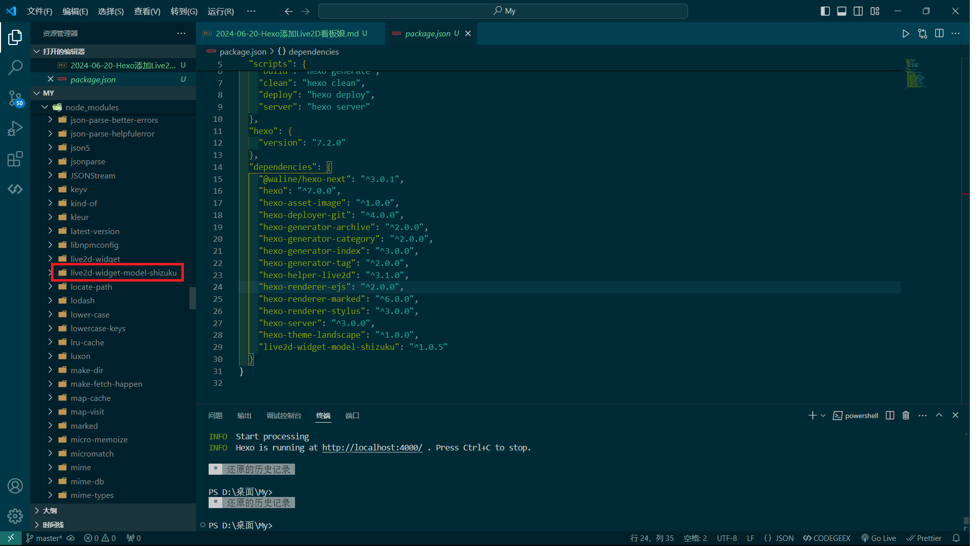Open 选择(S) menu

point(111,11)
